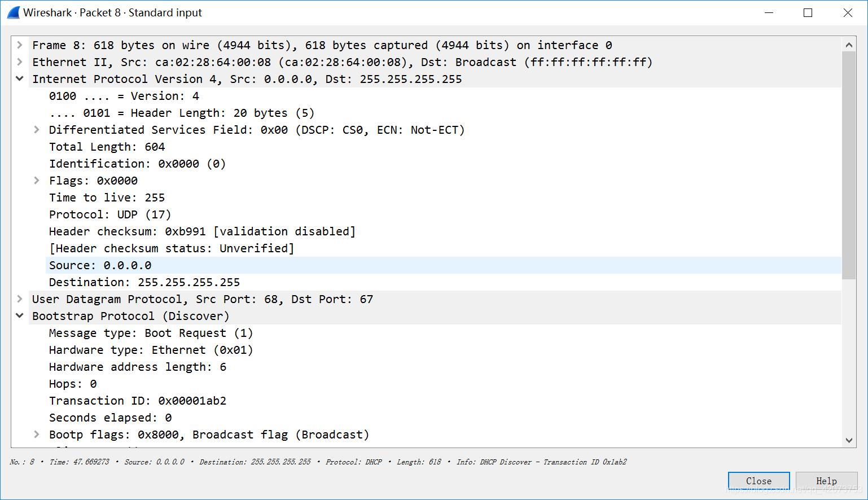The image size is (868, 500).
Task: Select the Header checksum status: Unverified row
Action: pyautogui.click(x=443, y=248)
